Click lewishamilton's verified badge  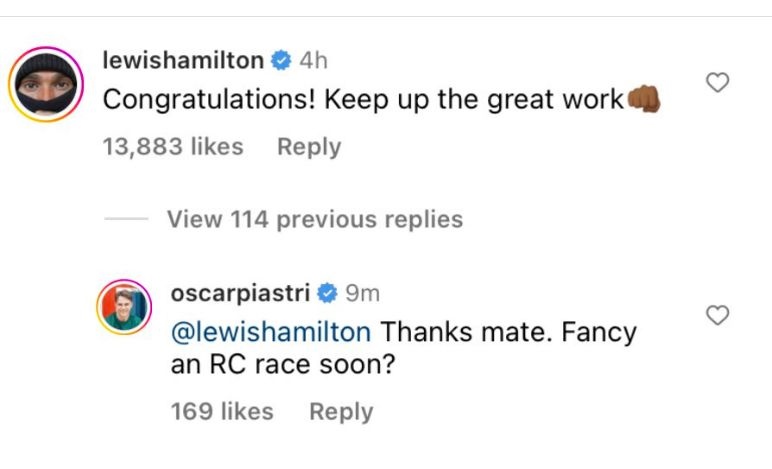coord(281,61)
